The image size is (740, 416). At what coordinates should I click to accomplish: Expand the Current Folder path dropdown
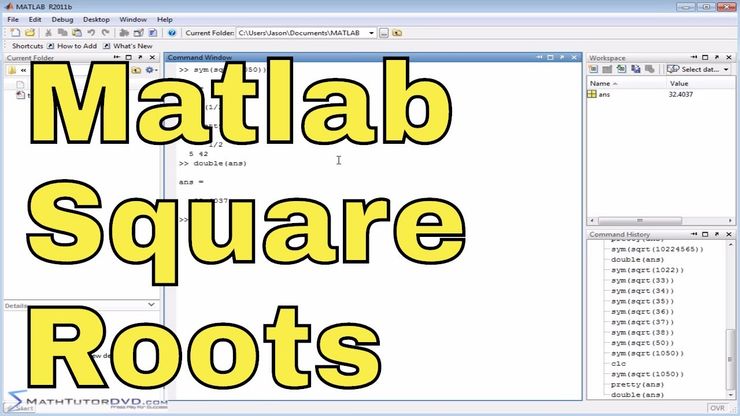click(371, 33)
